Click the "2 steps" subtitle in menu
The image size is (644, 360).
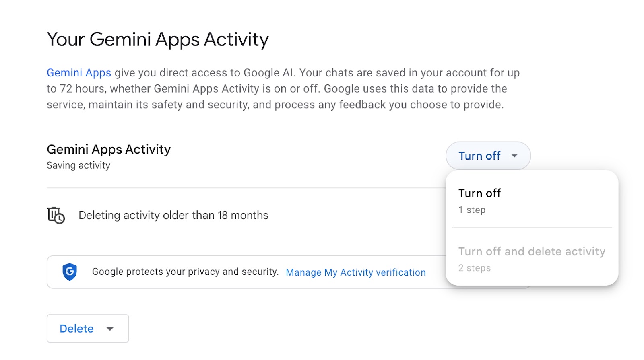[475, 268]
